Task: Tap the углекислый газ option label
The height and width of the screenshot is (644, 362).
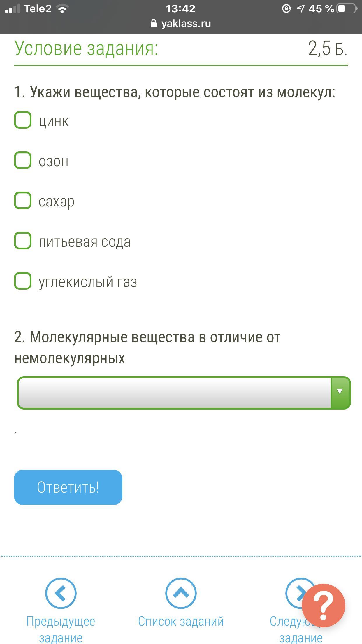Action: (x=88, y=282)
